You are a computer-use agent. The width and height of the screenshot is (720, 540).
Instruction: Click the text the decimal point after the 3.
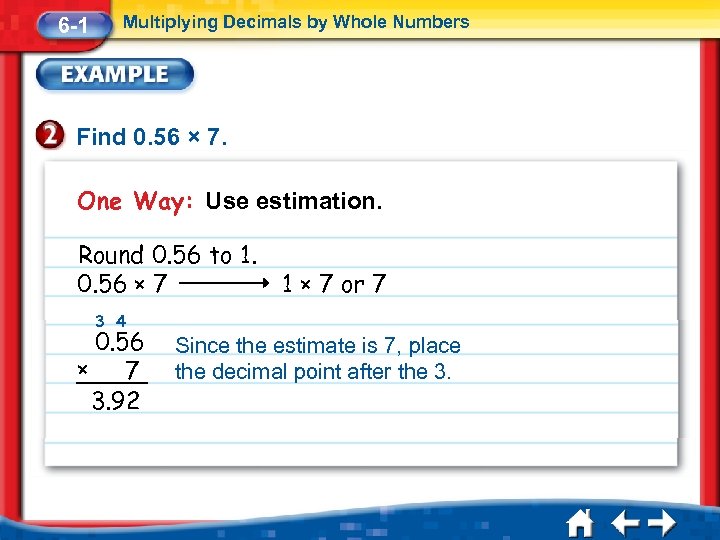pos(313,371)
